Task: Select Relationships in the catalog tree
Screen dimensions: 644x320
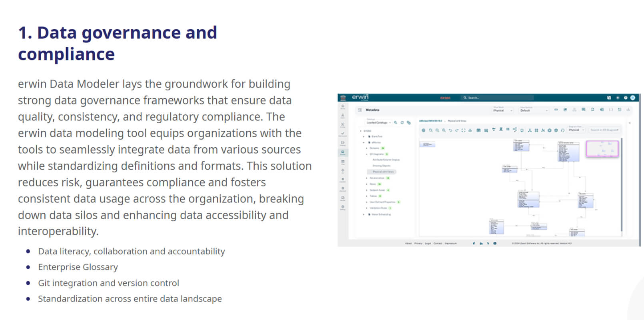Action: (x=377, y=178)
